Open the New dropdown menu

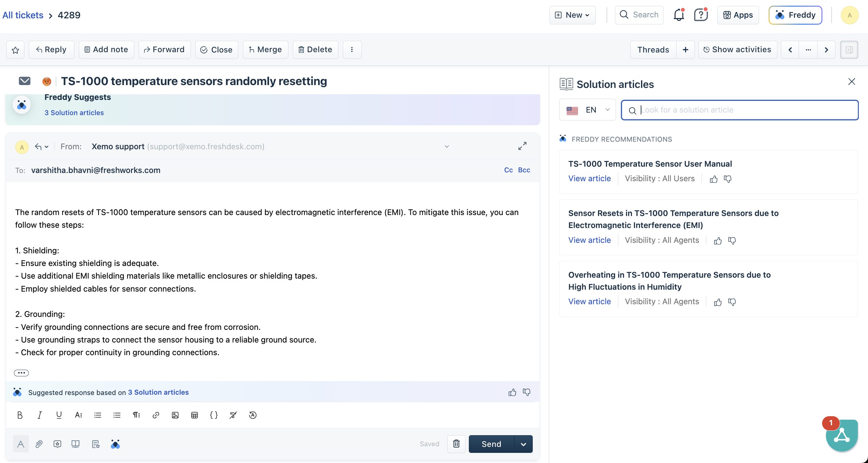pos(572,15)
